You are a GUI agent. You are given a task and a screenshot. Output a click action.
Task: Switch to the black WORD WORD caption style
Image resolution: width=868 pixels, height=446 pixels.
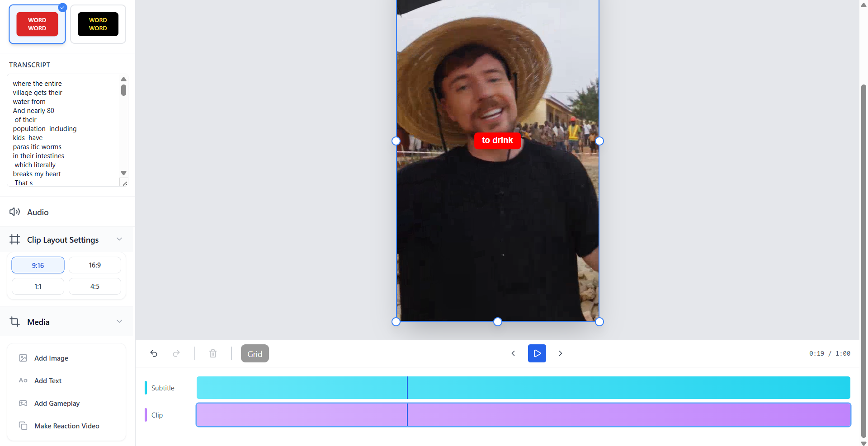point(98,24)
